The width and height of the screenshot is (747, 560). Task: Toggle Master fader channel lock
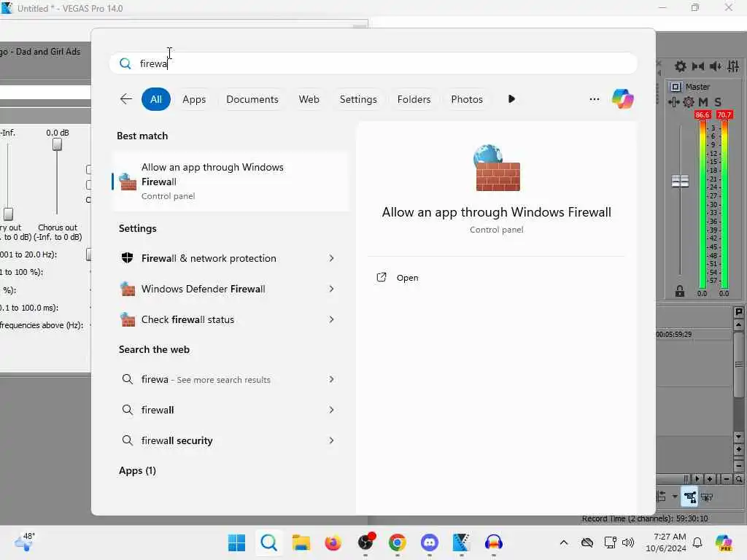coord(680,291)
